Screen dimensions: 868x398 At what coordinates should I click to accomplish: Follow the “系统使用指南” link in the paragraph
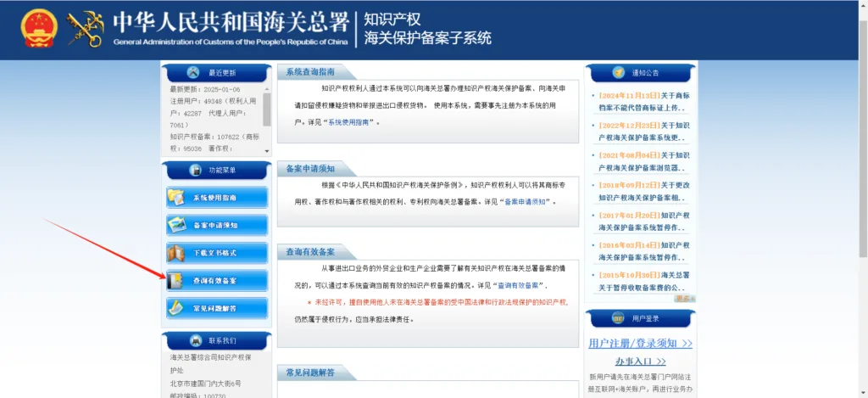click(348, 122)
